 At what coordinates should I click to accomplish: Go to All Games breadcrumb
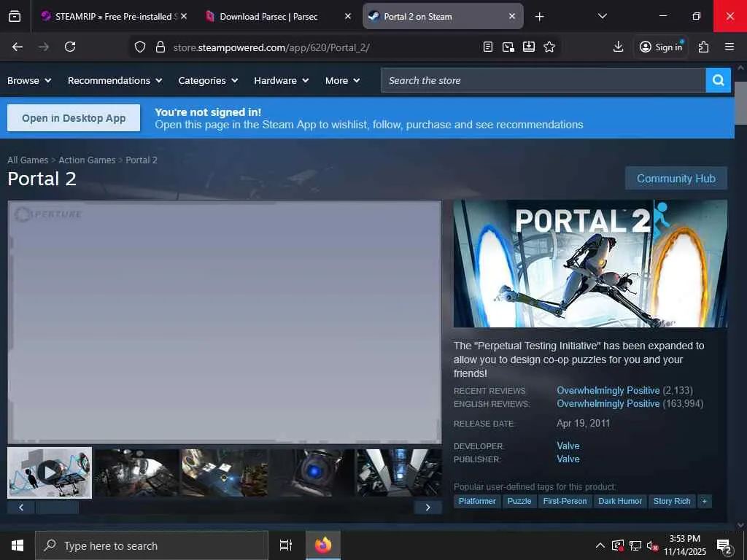click(28, 160)
